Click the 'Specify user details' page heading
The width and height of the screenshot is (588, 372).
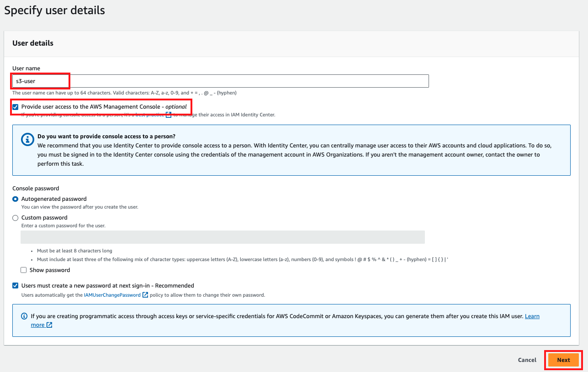click(x=54, y=10)
